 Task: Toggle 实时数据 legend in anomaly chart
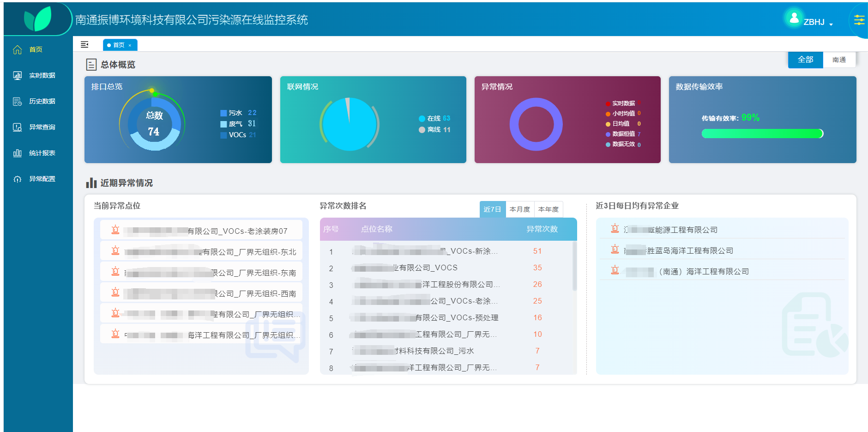[623, 103]
